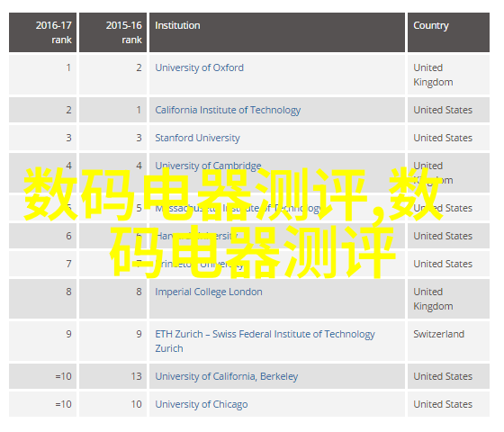The width and height of the screenshot is (504, 432).
Task: Sort by the 2015-16 rank header
Action: (112, 32)
